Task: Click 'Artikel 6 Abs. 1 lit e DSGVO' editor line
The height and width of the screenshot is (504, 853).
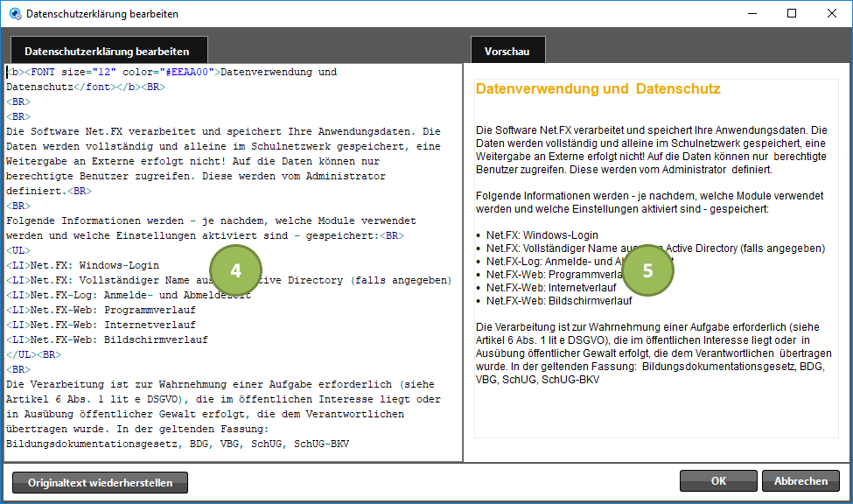Action: tap(224, 399)
